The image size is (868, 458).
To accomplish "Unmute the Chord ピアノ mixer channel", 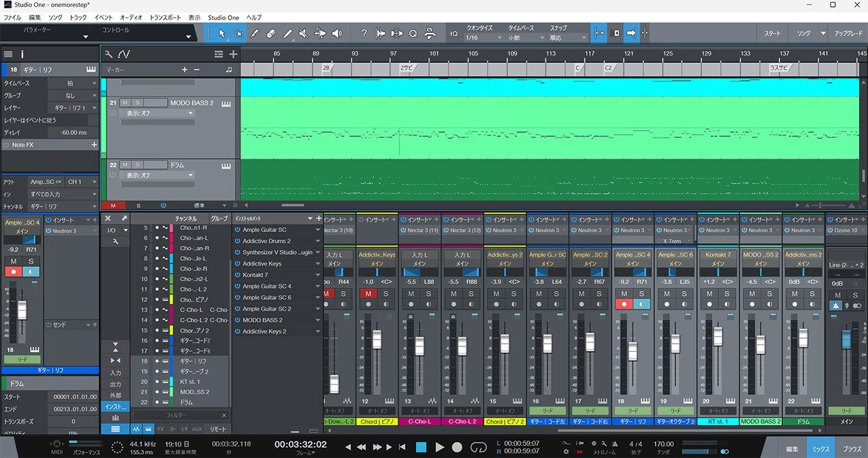I will pyautogui.click(x=369, y=294).
